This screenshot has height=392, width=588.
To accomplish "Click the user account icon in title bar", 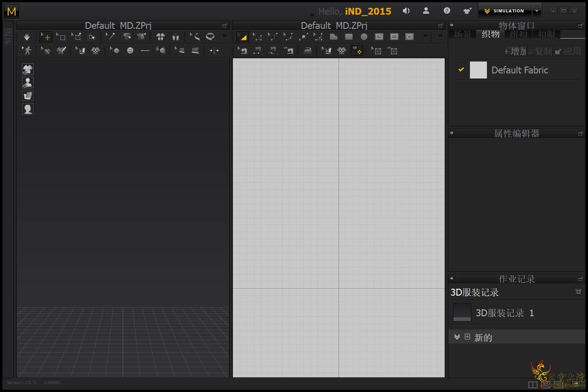I will tap(426, 11).
